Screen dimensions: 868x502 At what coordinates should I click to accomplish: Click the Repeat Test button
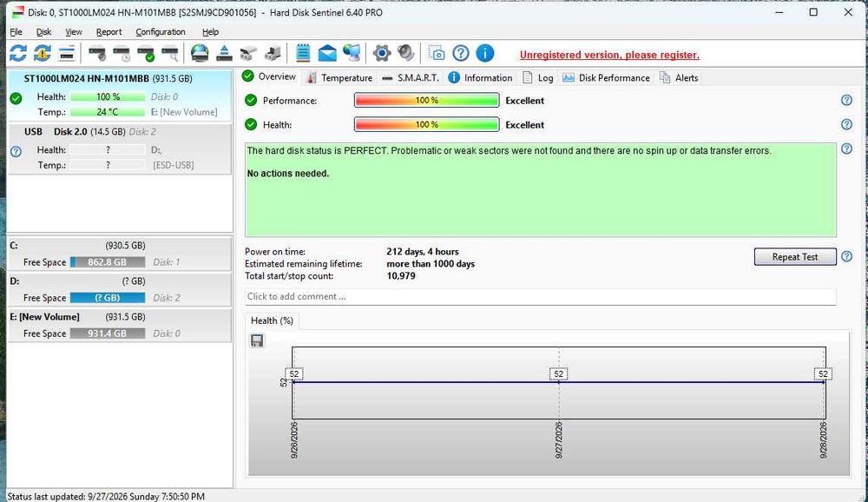pos(795,256)
